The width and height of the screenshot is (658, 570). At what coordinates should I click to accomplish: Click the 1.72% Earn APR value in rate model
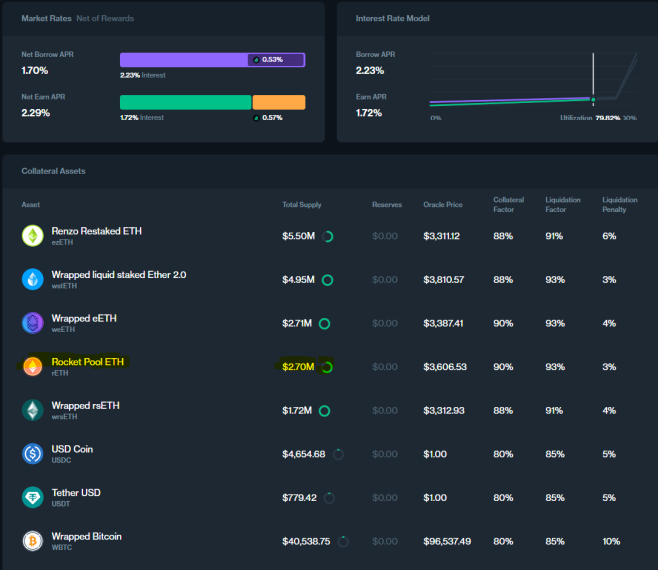369,113
